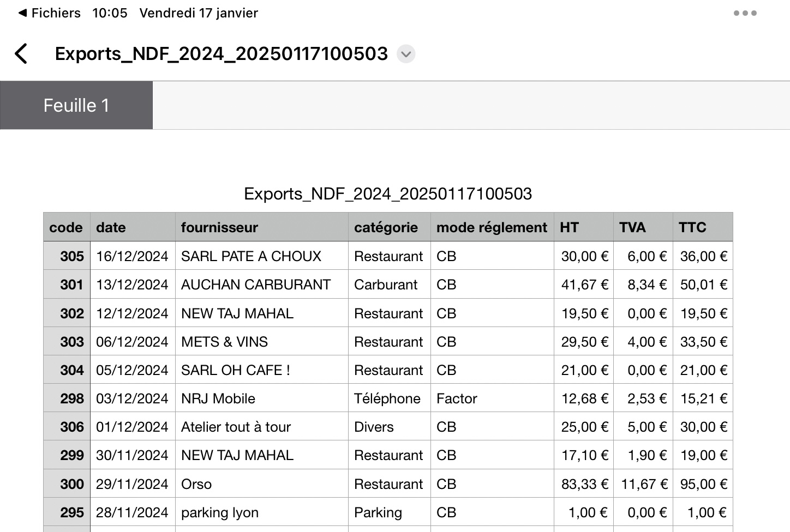790x532 pixels.
Task: Select TTC value 30,00 €
Action: tap(703, 427)
